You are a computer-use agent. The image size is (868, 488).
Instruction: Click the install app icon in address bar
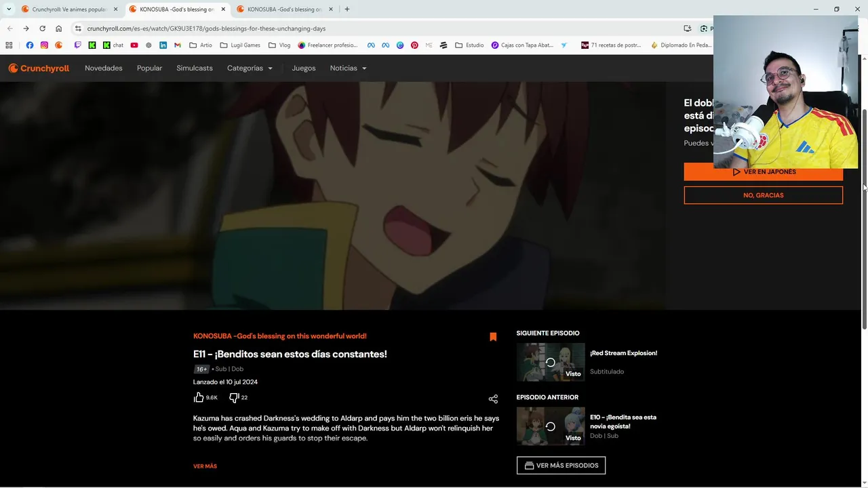(688, 28)
